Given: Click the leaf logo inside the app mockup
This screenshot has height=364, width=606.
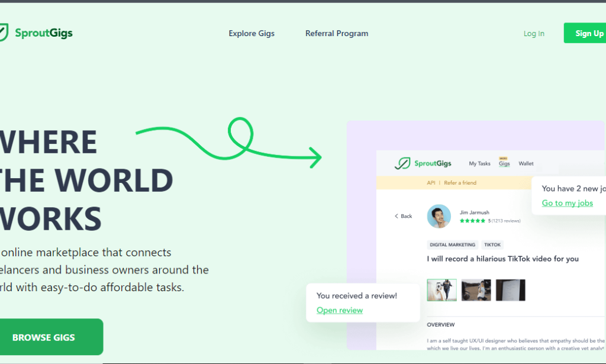Looking at the screenshot, I should coord(402,163).
